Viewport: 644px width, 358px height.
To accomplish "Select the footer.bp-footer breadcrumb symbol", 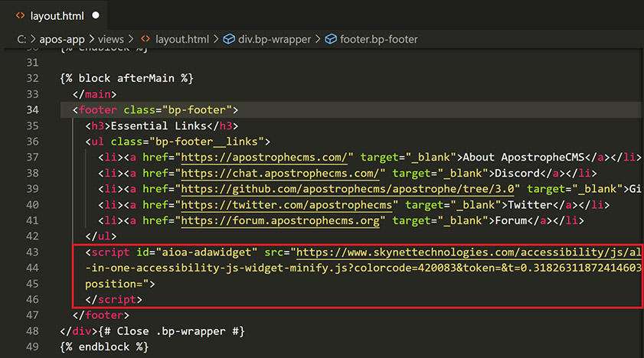I will click(x=379, y=39).
